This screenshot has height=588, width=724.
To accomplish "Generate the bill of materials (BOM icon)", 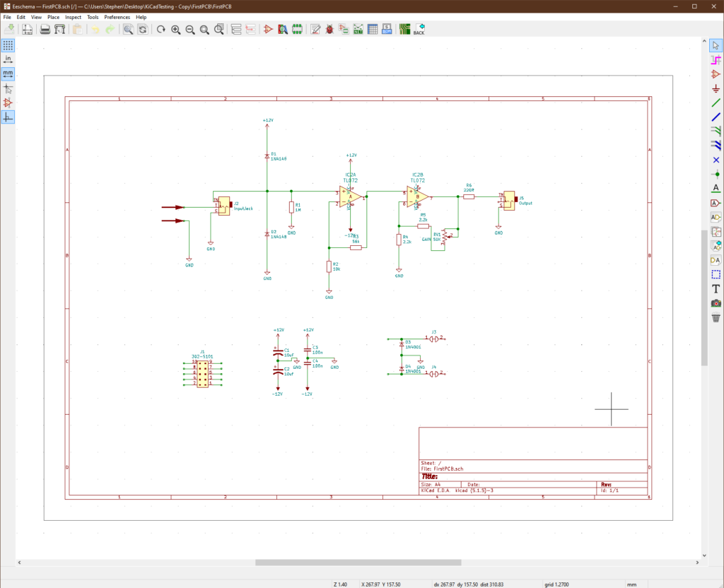I will coord(387,30).
